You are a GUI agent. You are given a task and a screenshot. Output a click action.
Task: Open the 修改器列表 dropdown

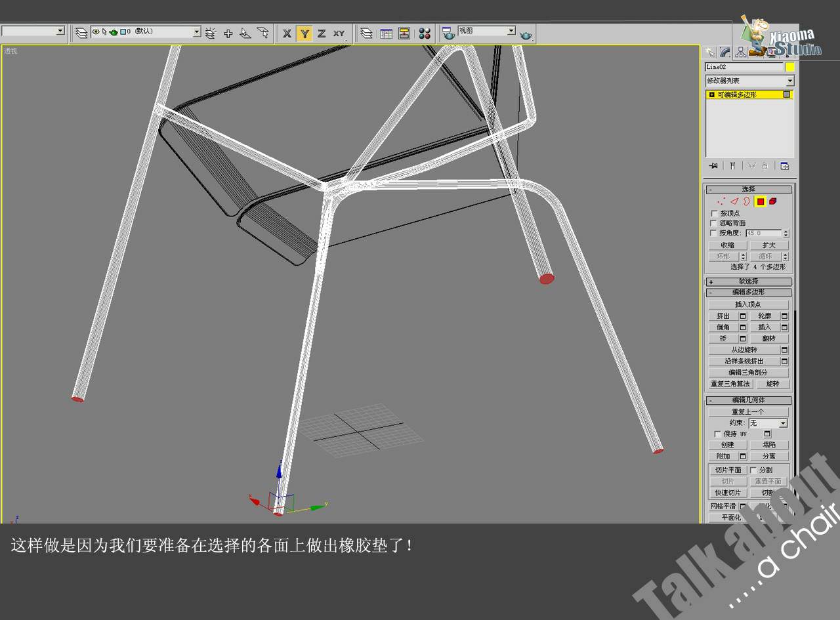[x=749, y=81]
